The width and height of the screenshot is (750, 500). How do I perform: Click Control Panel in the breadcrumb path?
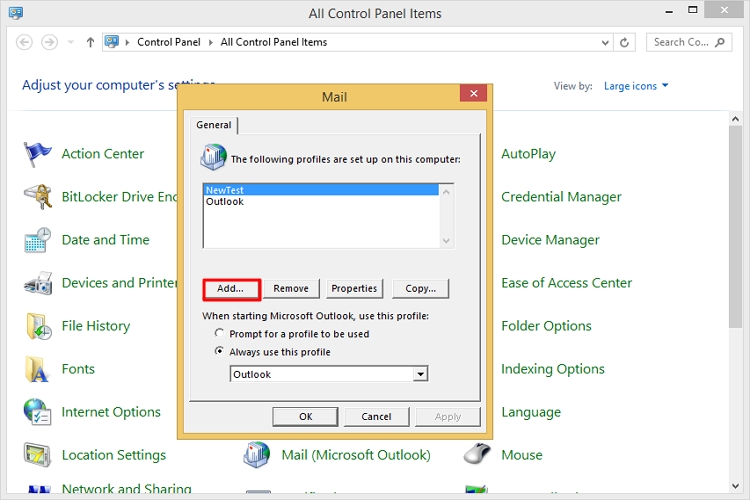(x=168, y=42)
